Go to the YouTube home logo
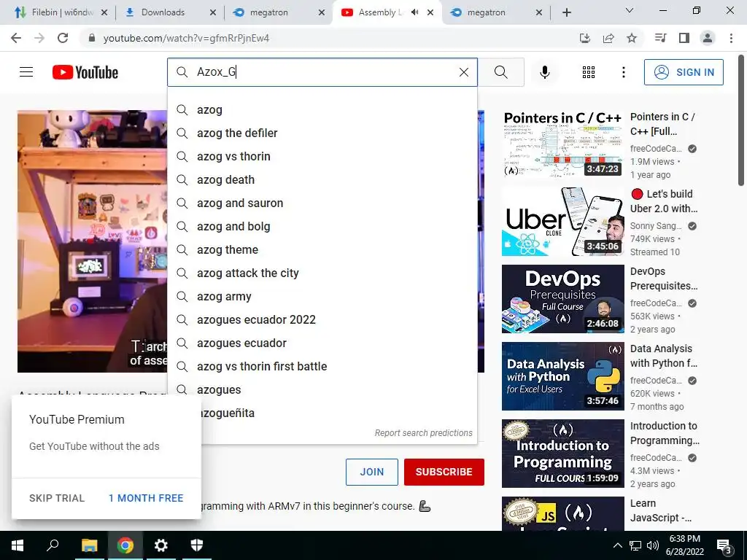The height and width of the screenshot is (560, 747). [85, 72]
